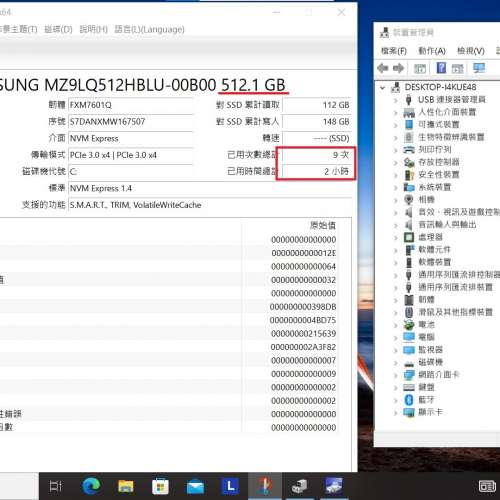
Task: Click raw value 00000000398DB
Action: coord(303,307)
